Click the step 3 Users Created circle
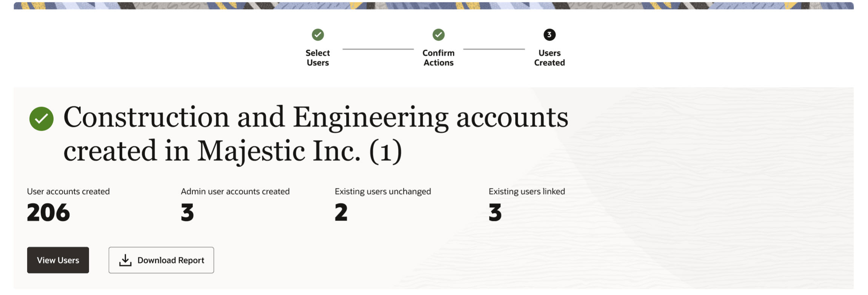868x295 pixels. 549,35
